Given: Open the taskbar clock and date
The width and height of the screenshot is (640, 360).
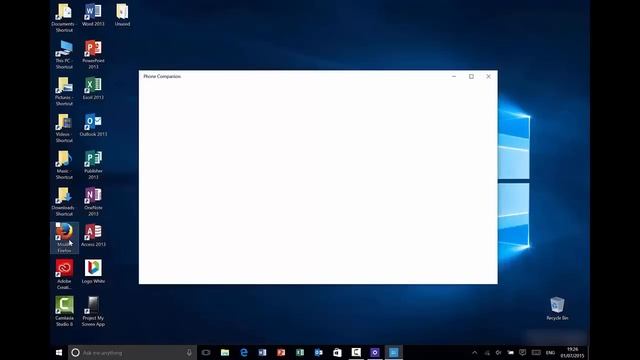Looking at the screenshot, I should point(572,353).
